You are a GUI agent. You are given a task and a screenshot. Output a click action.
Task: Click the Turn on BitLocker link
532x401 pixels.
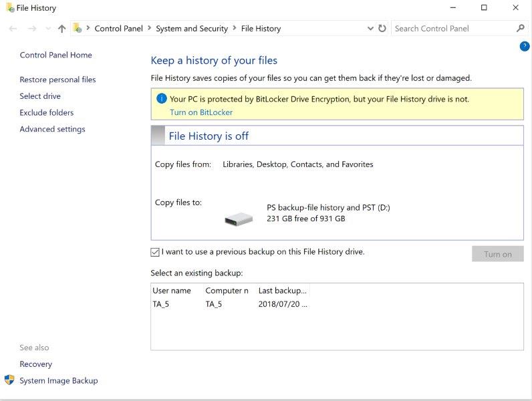click(x=201, y=112)
